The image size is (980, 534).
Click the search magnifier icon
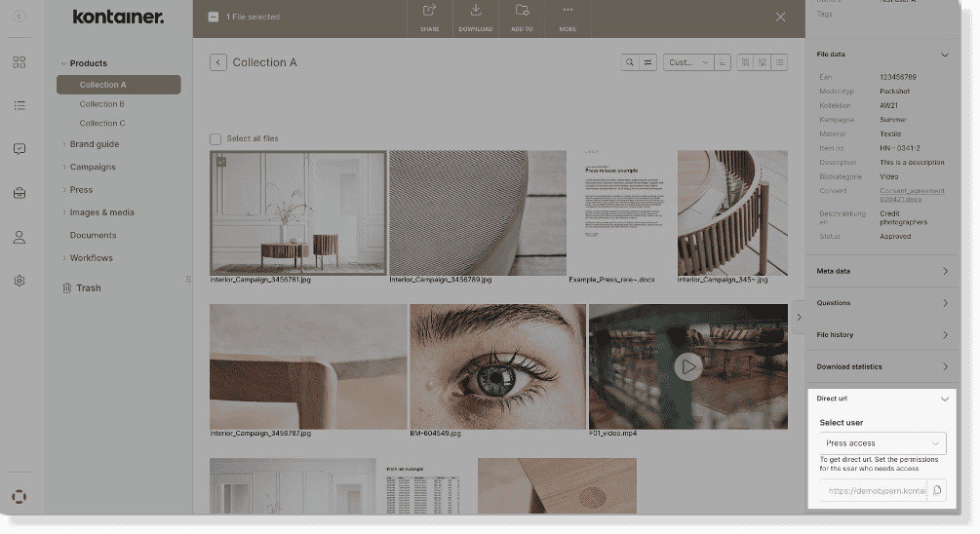tap(631, 62)
